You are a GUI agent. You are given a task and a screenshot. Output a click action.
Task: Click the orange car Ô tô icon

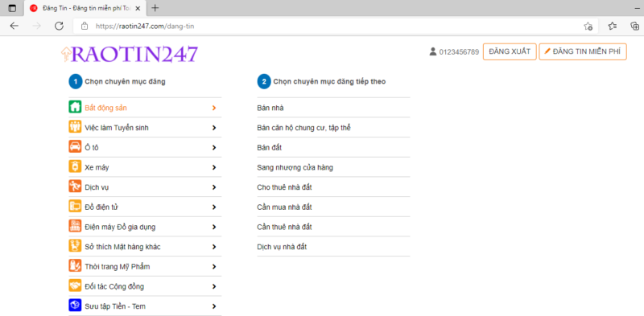tap(75, 147)
